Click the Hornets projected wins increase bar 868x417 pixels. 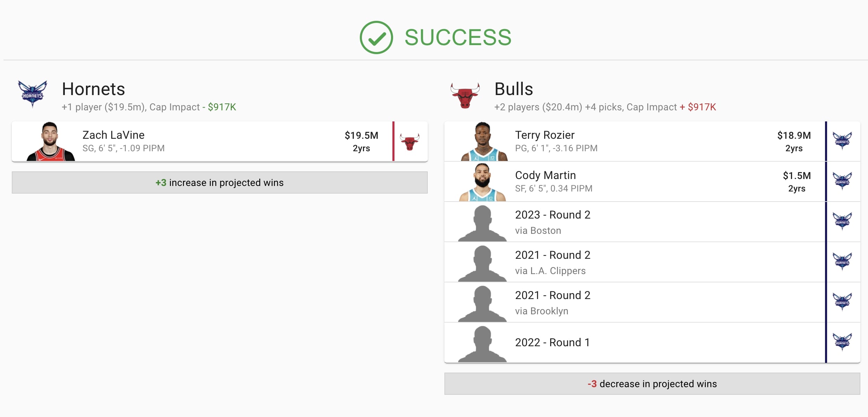pos(219,182)
